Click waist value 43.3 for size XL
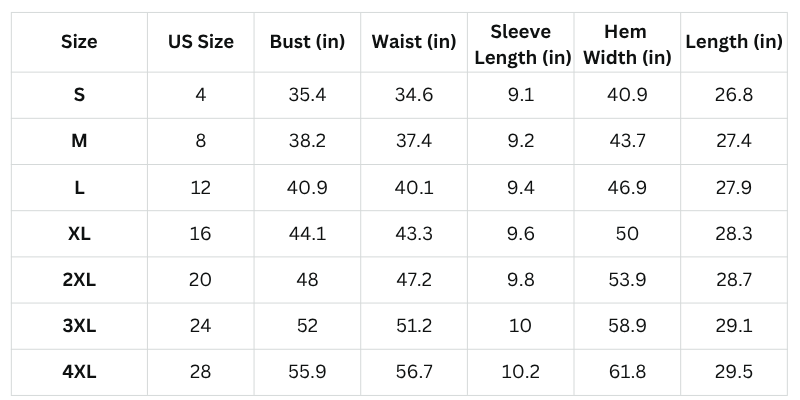The height and width of the screenshot is (400, 800). [413, 233]
